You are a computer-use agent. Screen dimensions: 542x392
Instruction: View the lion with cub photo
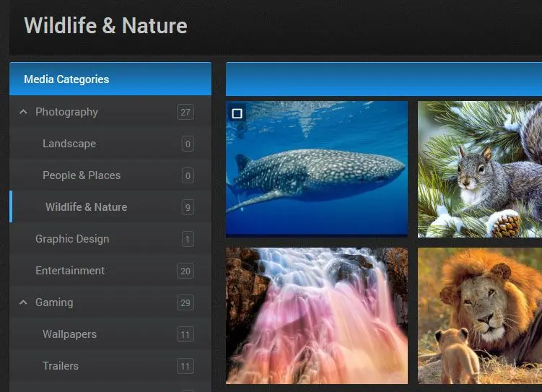[479, 315]
